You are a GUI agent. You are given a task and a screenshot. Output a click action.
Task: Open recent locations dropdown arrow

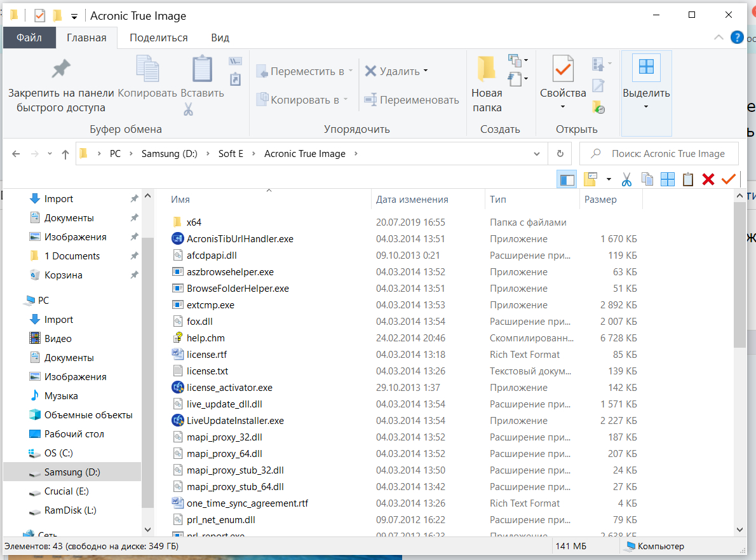(50, 154)
